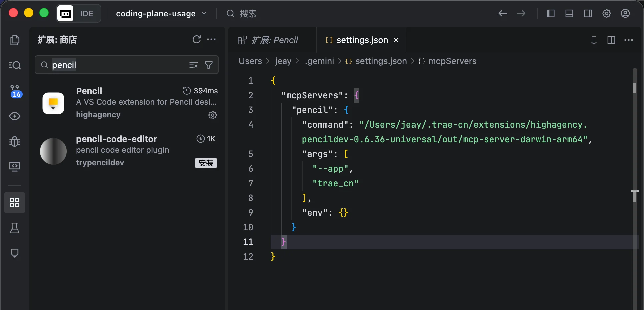
Task: Select the Search icon in the activity bar
Action: (x=15, y=65)
